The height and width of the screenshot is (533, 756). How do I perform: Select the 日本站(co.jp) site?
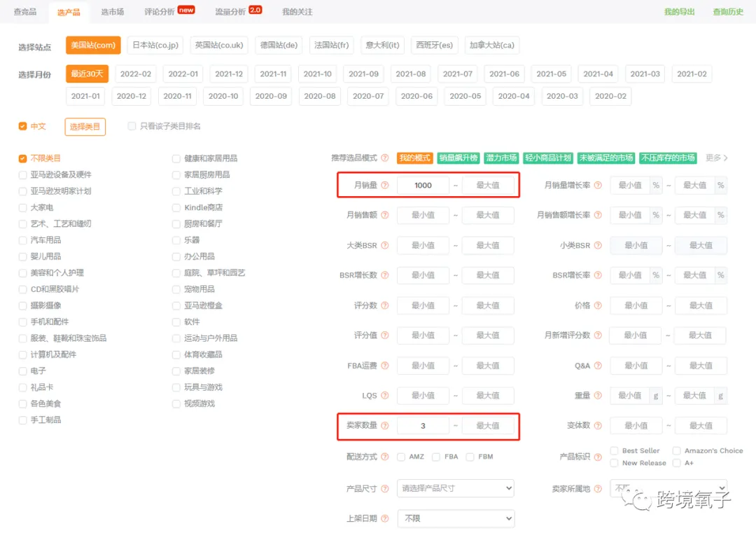click(155, 45)
